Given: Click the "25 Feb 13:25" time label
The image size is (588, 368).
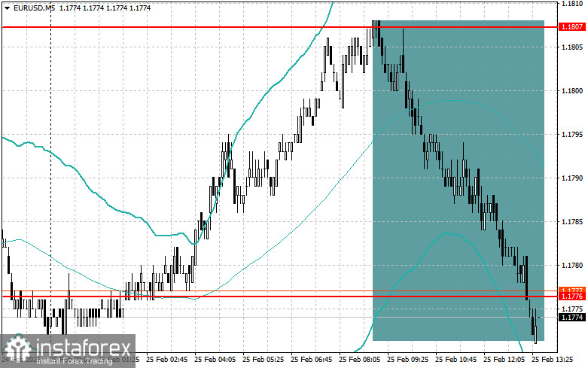Looking at the screenshot, I should pos(552,360).
